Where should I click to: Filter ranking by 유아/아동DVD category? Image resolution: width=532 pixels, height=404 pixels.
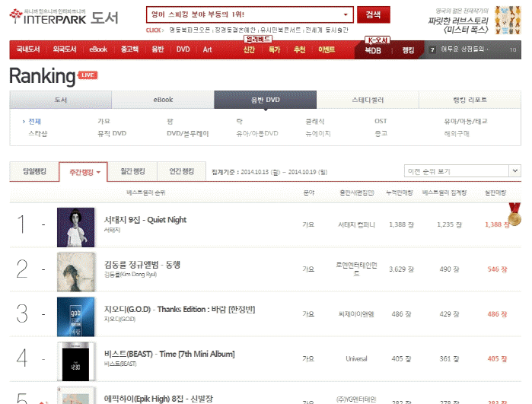click(x=256, y=134)
